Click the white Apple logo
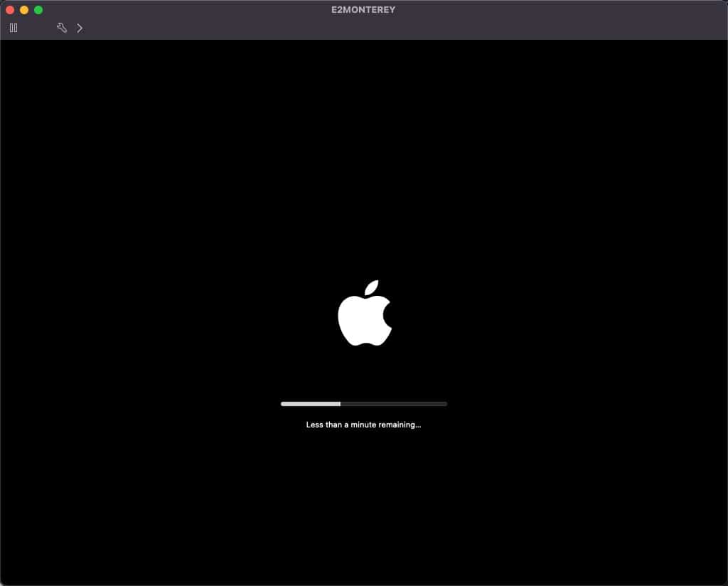728x586 pixels. click(365, 313)
